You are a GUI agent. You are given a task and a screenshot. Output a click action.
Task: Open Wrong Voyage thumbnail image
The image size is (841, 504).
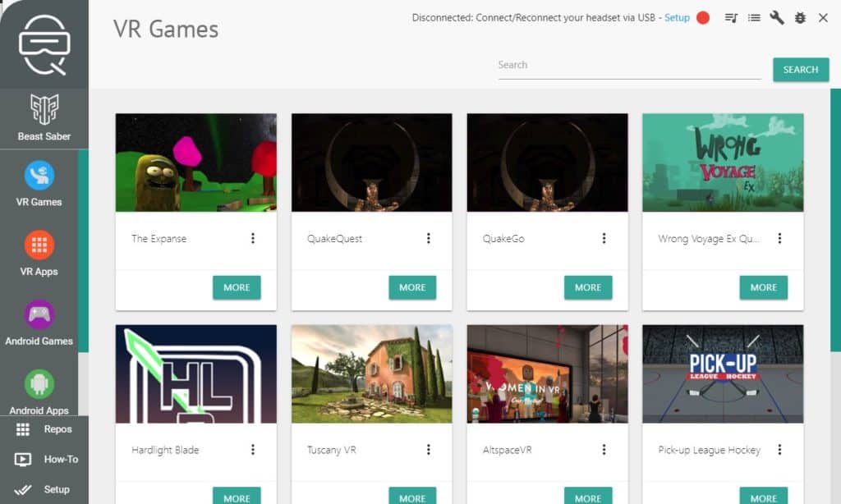click(x=723, y=163)
